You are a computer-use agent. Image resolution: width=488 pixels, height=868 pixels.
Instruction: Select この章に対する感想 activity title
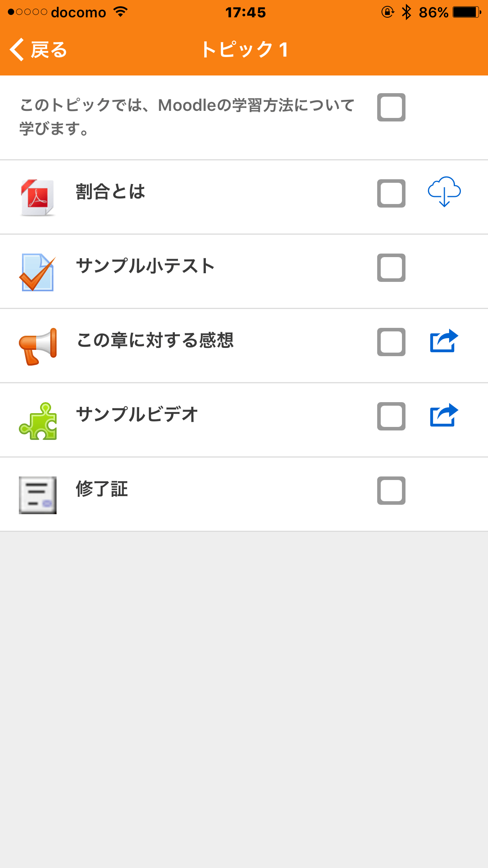coord(155,340)
